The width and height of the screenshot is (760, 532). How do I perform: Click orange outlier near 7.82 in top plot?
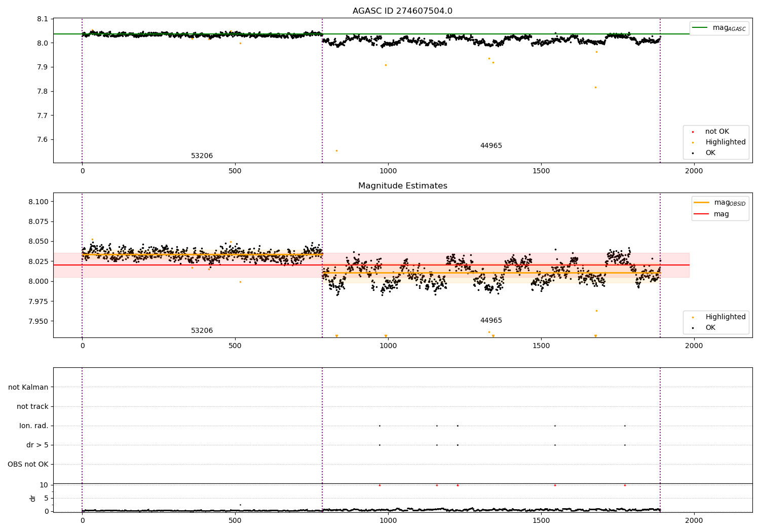pyautogui.click(x=595, y=87)
